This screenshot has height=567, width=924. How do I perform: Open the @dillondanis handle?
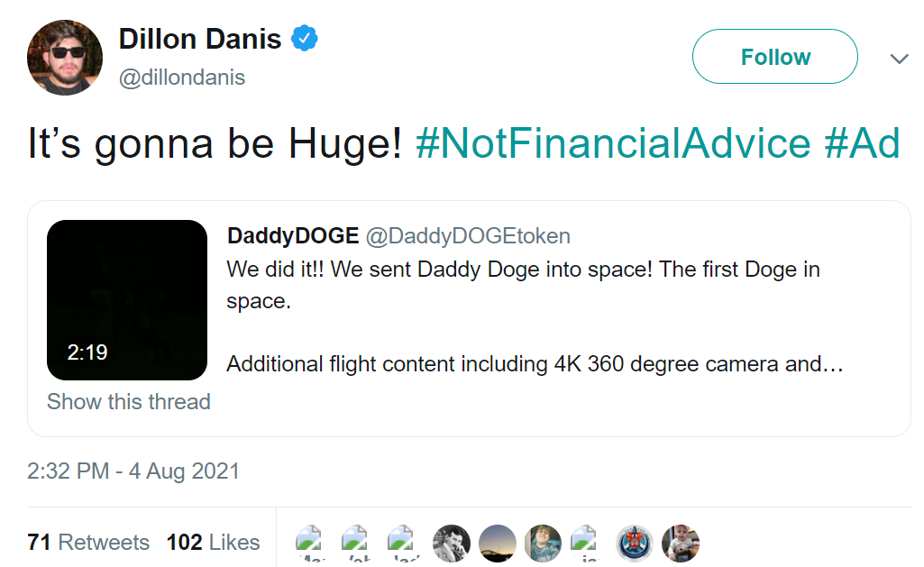(182, 78)
